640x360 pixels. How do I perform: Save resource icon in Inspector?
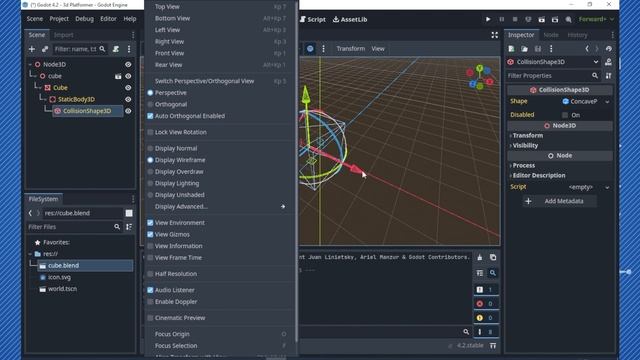[x=538, y=49]
